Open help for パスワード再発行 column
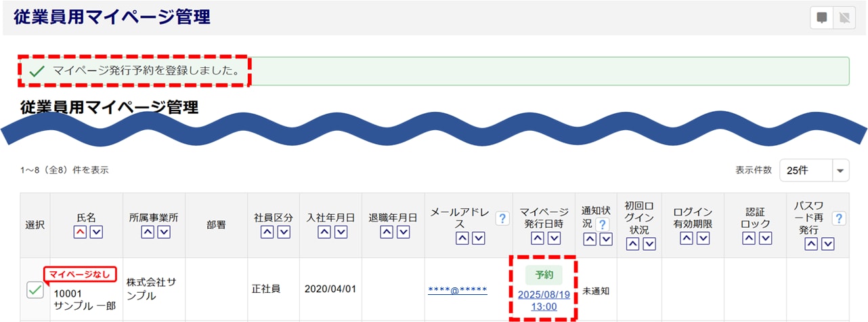This screenshot has height=322, width=868. coord(838,218)
